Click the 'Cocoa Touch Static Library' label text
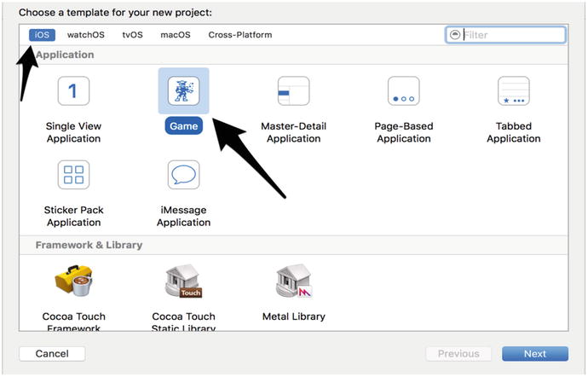Image resolution: width=588 pixels, height=377 pixels. pos(184,321)
